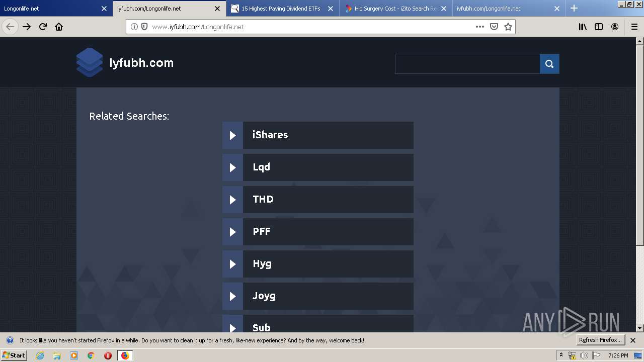Image resolution: width=644 pixels, height=362 pixels.
Task: Open the iShares related search
Action: click(318, 135)
